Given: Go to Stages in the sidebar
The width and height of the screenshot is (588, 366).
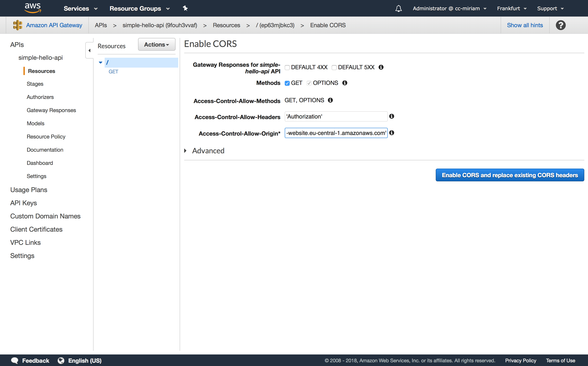Looking at the screenshot, I should (35, 84).
